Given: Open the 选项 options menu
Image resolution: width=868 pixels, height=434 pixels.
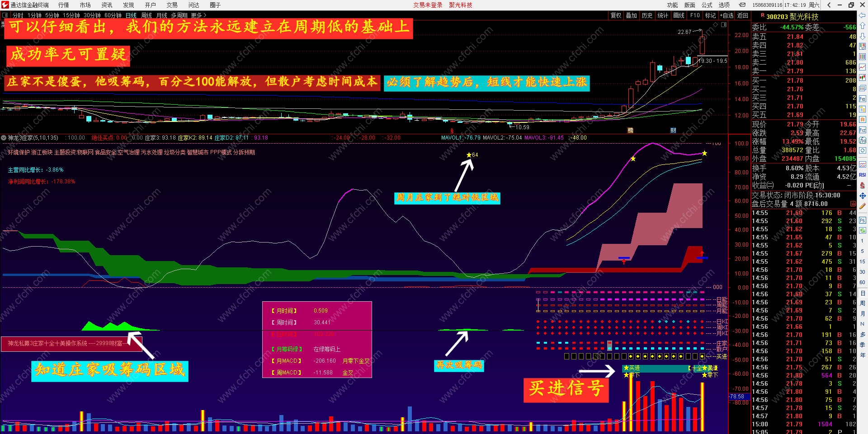Looking at the screenshot, I should tap(724, 5).
